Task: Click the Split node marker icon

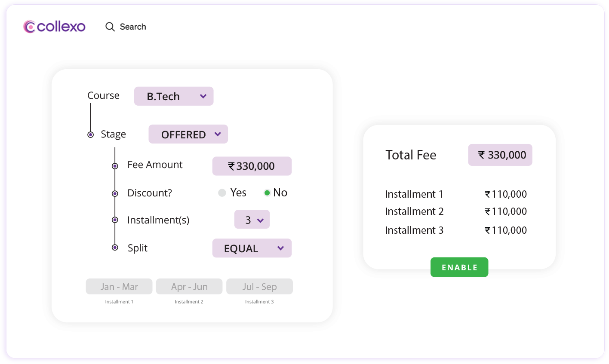Action: (115, 248)
